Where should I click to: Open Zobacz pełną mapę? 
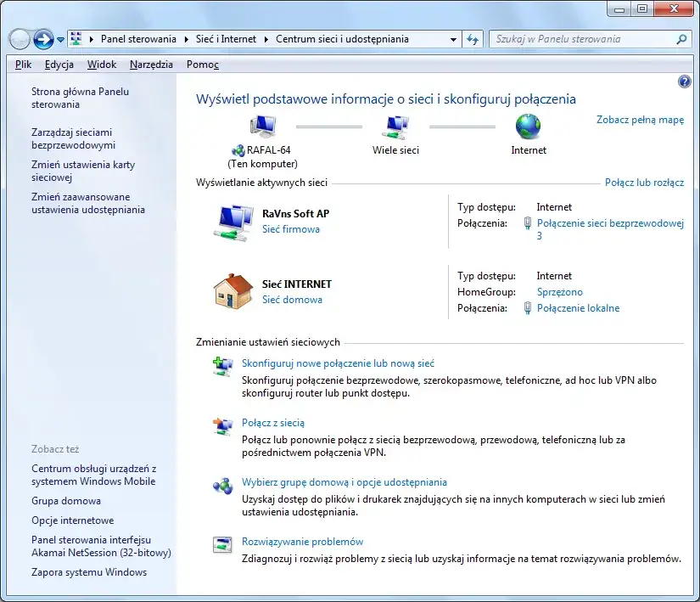pyautogui.click(x=642, y=120)
